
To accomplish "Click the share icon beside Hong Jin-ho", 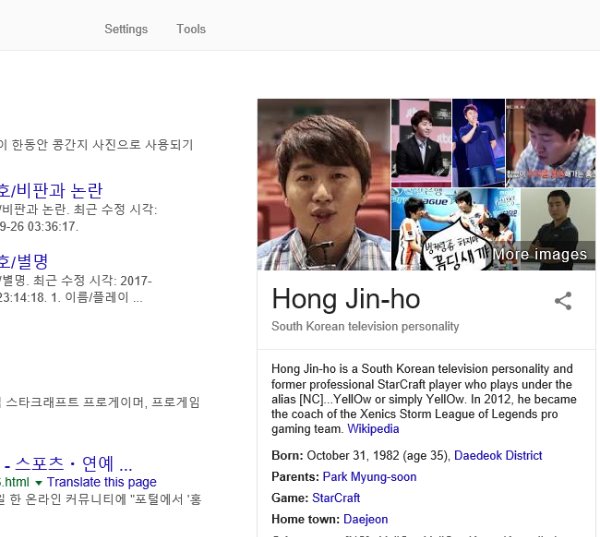I will tap(563, 301).
